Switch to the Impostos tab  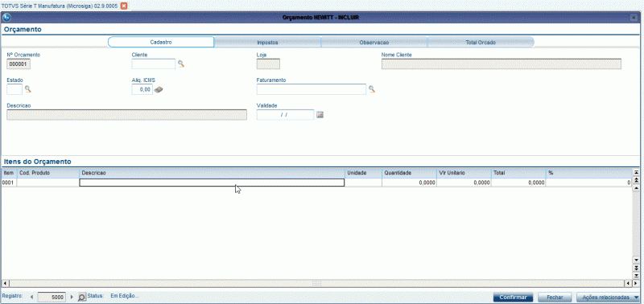coord(267,43)
